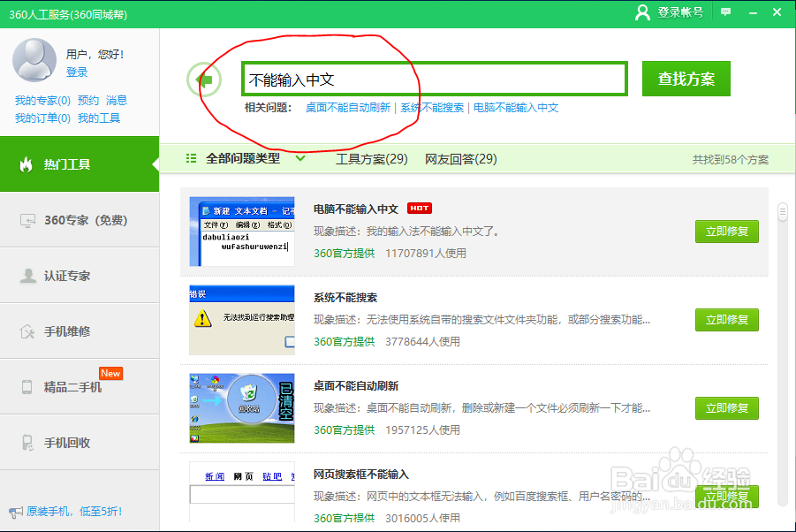Screen dimensions: 796x532
Task: Click the person icon beside 认证专家
Action: coord(28,276)
